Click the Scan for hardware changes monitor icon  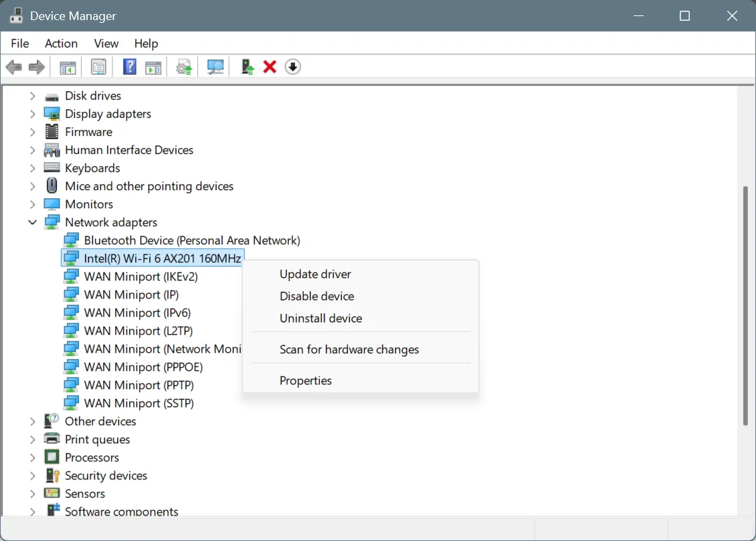tap(215, 67)
